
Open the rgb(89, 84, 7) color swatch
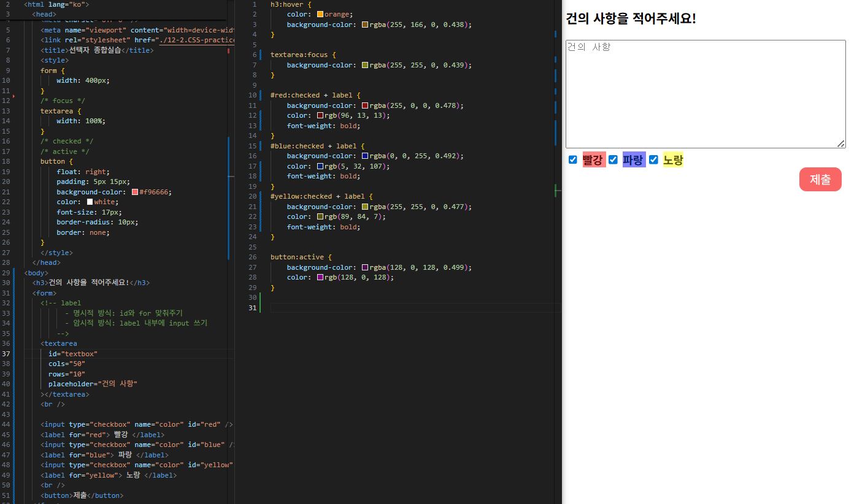point(320,216)
